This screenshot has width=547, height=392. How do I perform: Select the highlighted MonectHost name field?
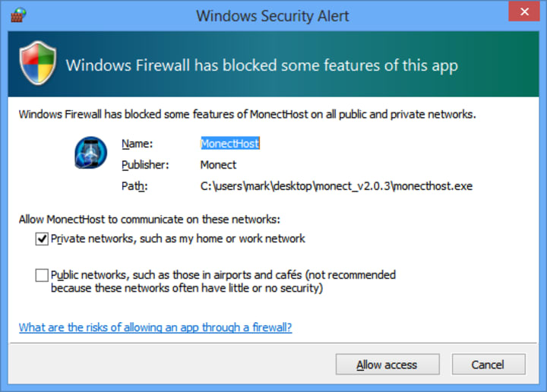point(229,143)
